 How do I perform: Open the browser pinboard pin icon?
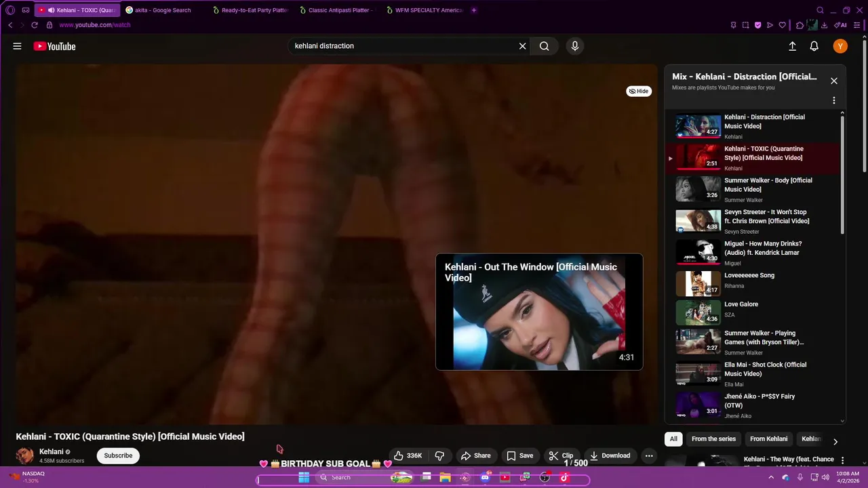tap(734, 25)
